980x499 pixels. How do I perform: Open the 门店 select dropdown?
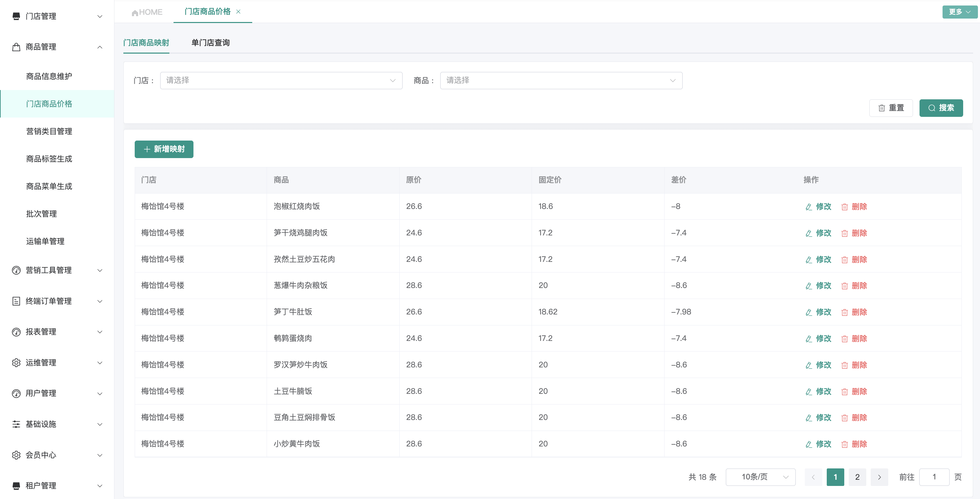pos(281,80)
